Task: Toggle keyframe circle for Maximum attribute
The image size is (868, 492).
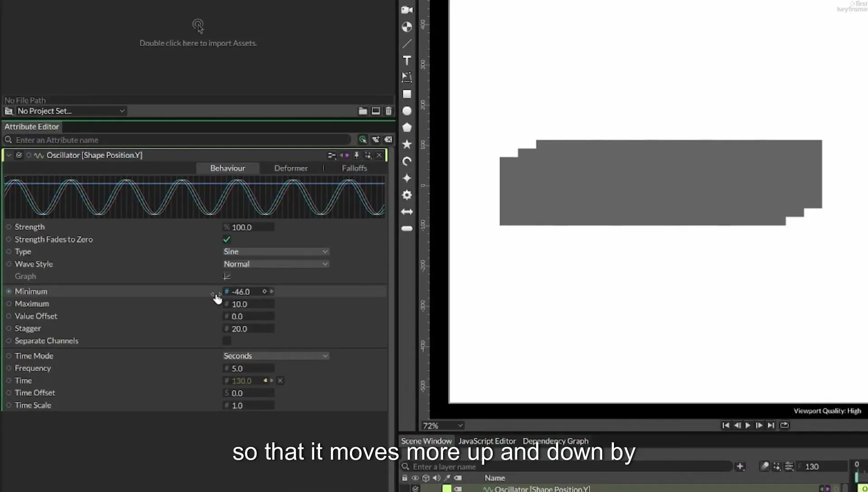Action: (x=9, y=304)
